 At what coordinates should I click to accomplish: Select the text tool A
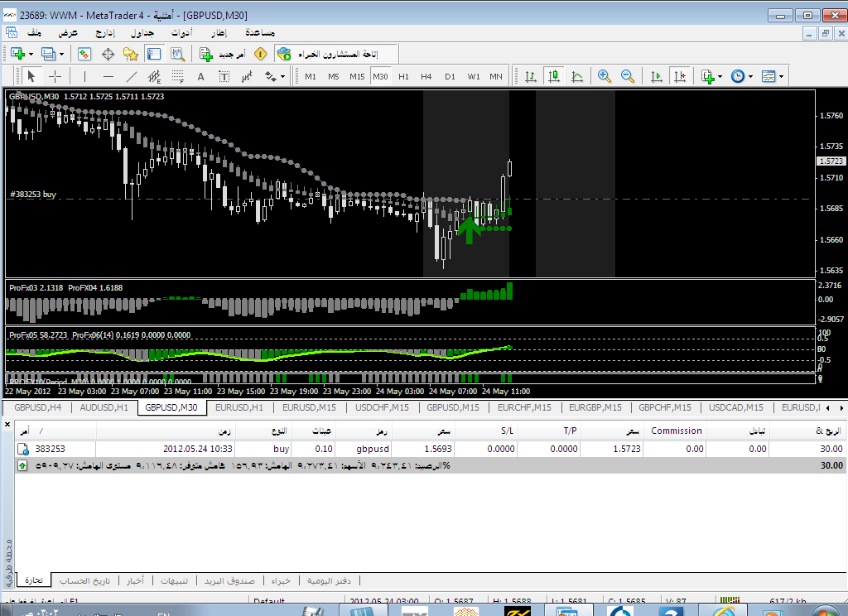200,76
